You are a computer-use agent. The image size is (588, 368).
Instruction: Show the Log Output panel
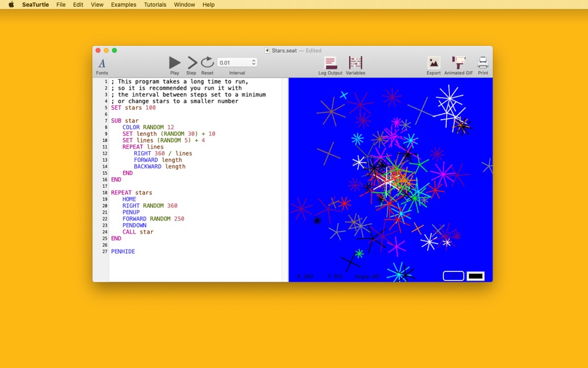pos(330,66)
